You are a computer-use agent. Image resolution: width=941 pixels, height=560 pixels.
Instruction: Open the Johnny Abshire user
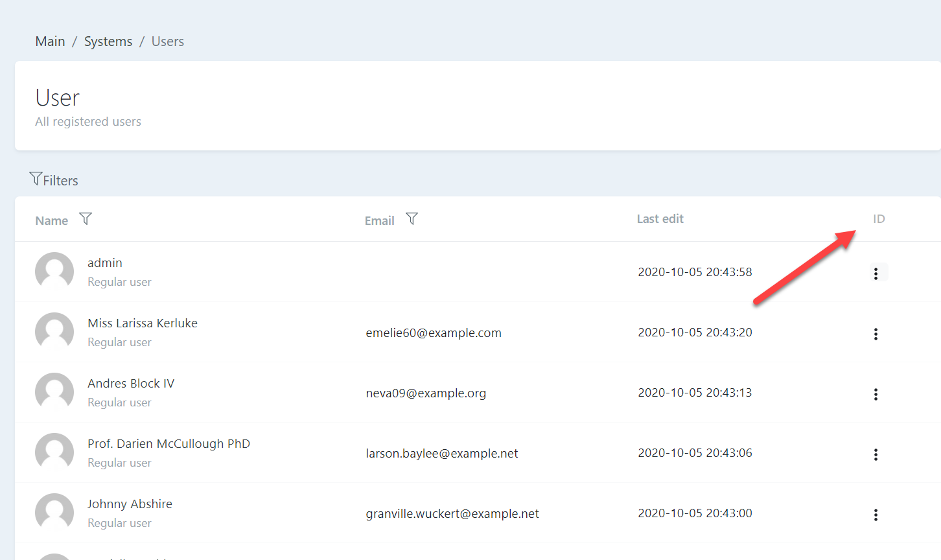click(130, 504)
